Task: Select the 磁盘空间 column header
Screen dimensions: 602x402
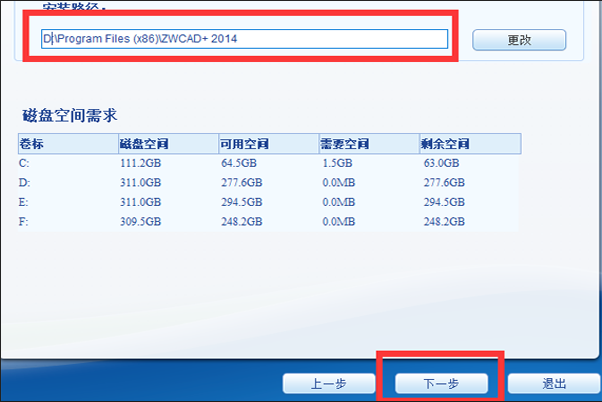Action: pyautogui.click(x=168, y=144)
